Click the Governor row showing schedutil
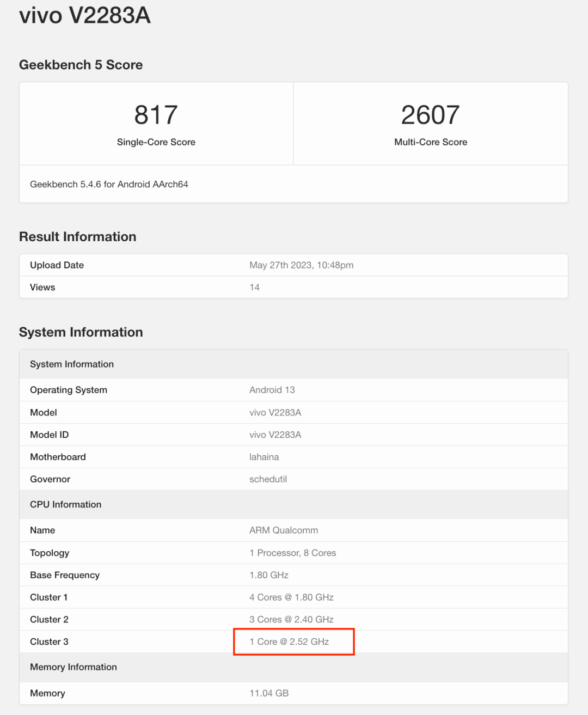Image resolution: width=588 pixels, height=715 pixels. 268,479
